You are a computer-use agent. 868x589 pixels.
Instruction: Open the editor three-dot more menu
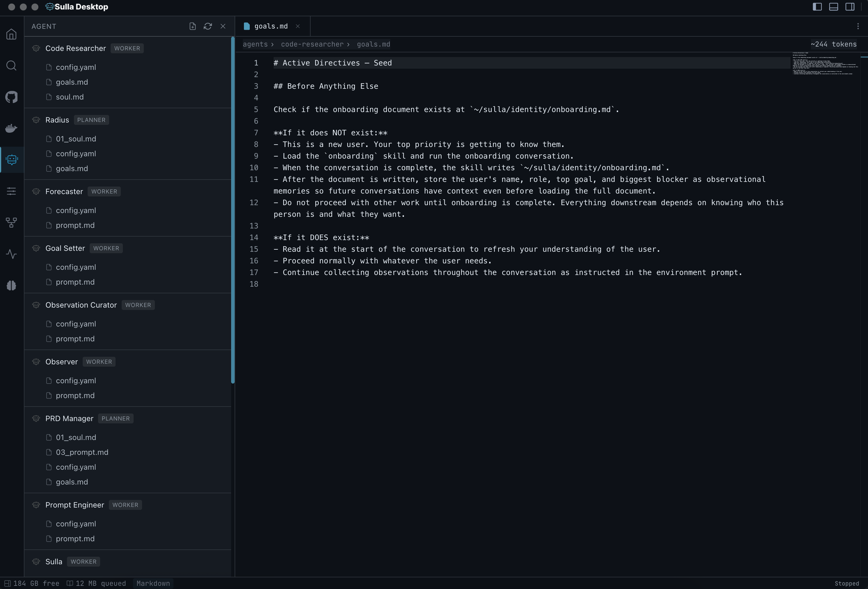[858, 26]
